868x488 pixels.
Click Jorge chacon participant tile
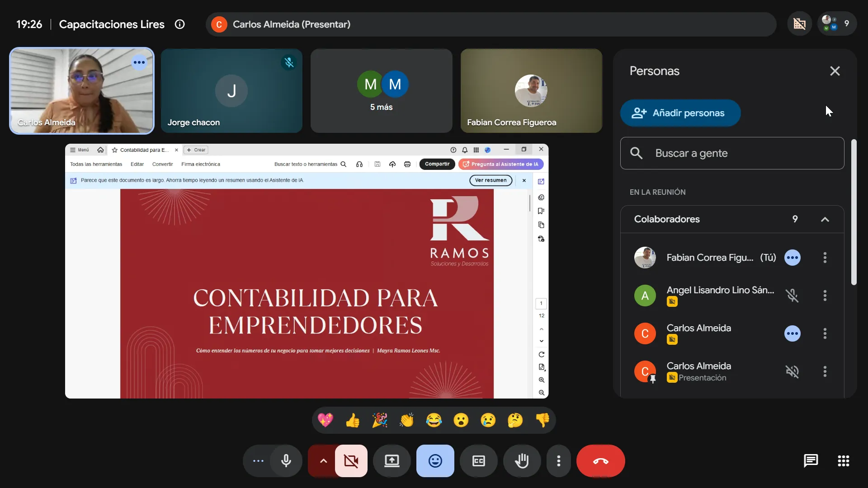click(231, 91)
